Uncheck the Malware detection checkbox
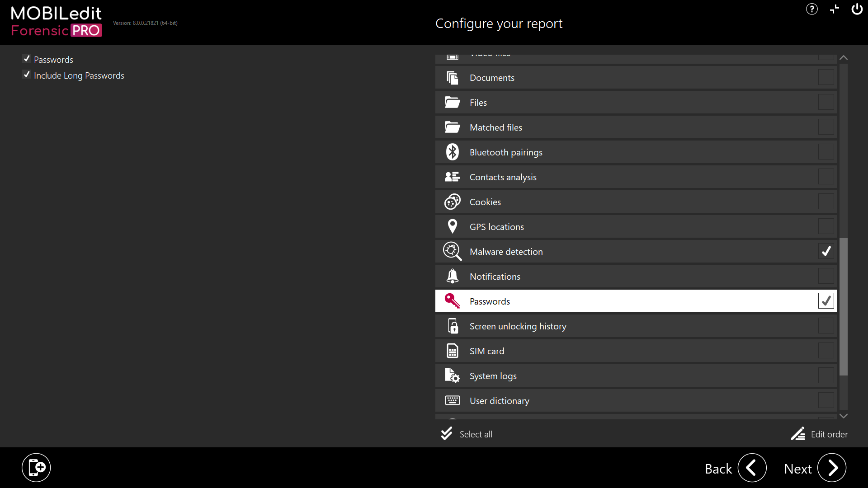 pos(826,251)
